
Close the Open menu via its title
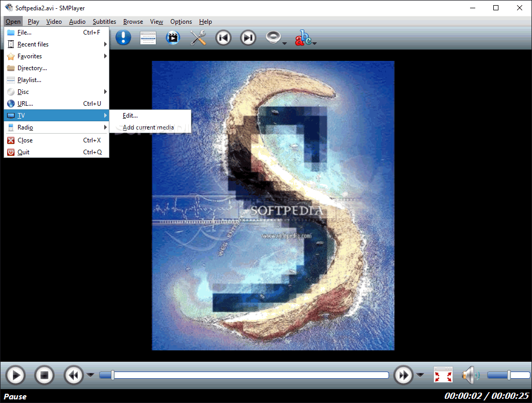point(13,21)
